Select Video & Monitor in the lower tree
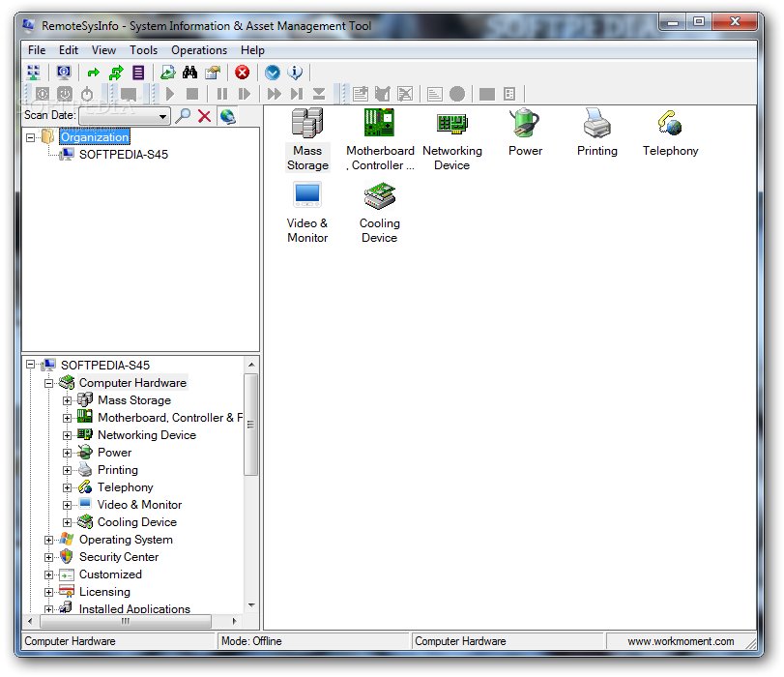Viewport: 784px width, 677px height. 139,505
